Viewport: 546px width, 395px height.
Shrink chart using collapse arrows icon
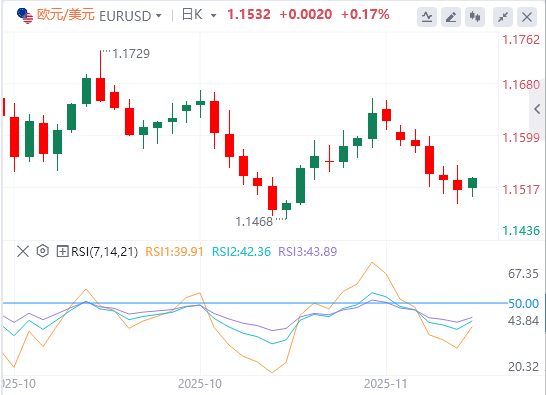click(x=503, y=17)
